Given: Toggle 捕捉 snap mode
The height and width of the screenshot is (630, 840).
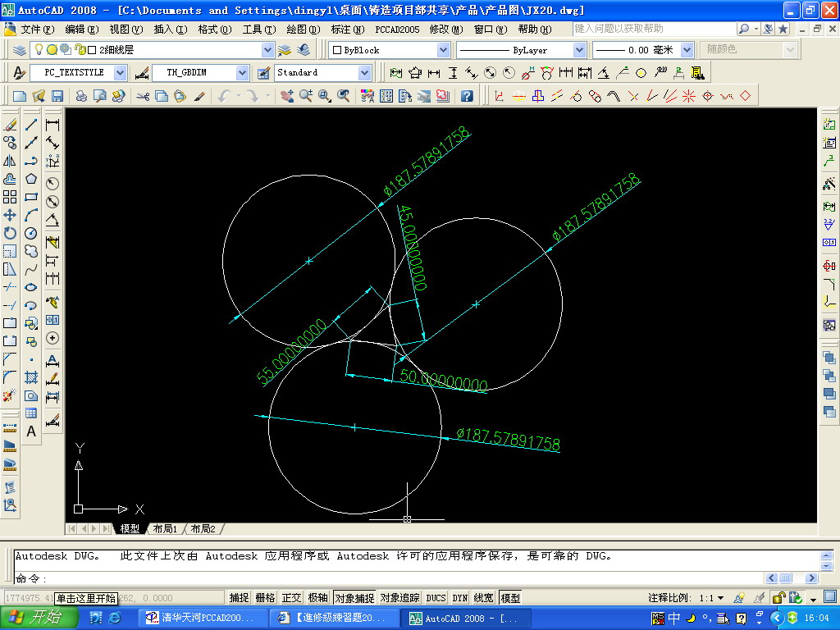Looking at the screenshot, I should click(239, 598).
